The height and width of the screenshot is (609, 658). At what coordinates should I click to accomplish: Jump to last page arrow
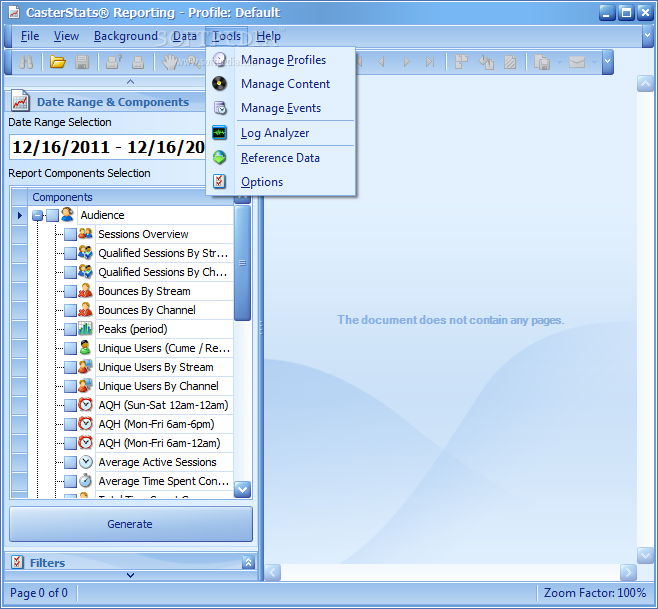pyautogui.click(x=430, y=62)
